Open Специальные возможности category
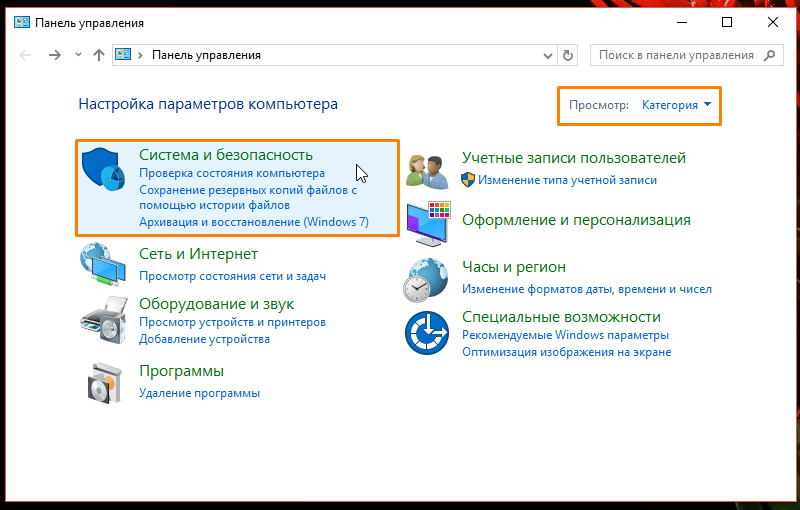This screenshot has width=800, height=510. click(561, 317)
